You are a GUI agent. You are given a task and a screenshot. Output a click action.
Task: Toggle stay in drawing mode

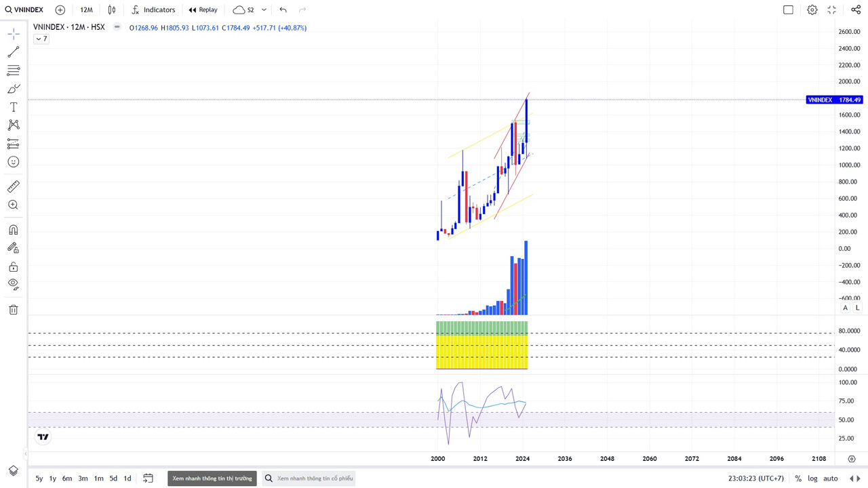[13, 248]
